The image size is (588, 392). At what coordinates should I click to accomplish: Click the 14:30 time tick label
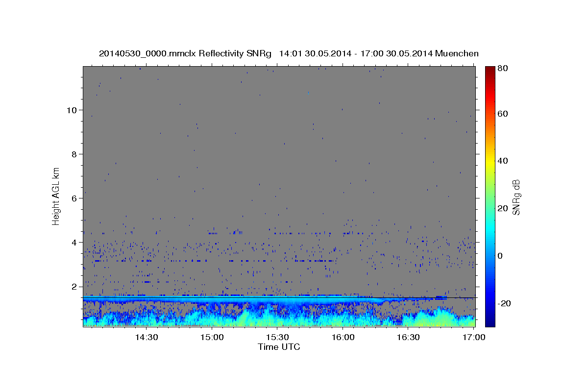coord(146,338)
